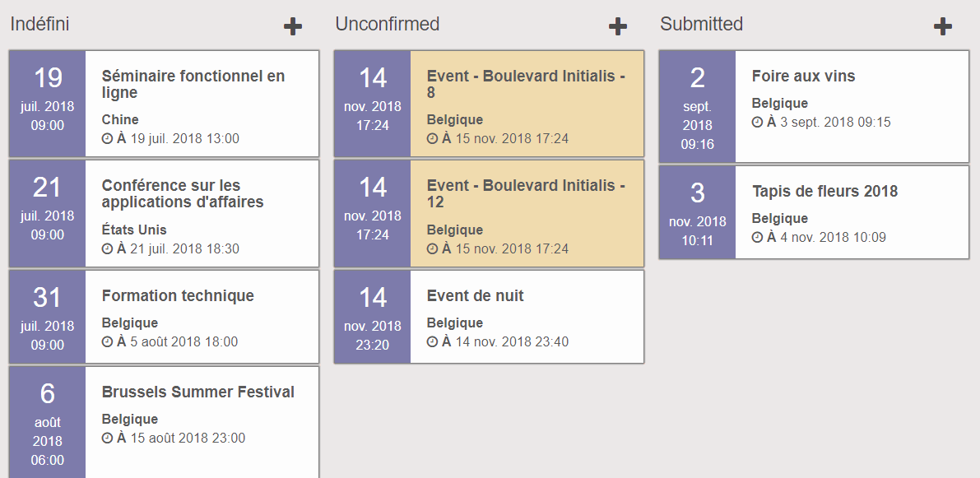Click clock icon on Tapis de fleurs card
This screenshot has width=980, height=478.
tap(757, 238)
